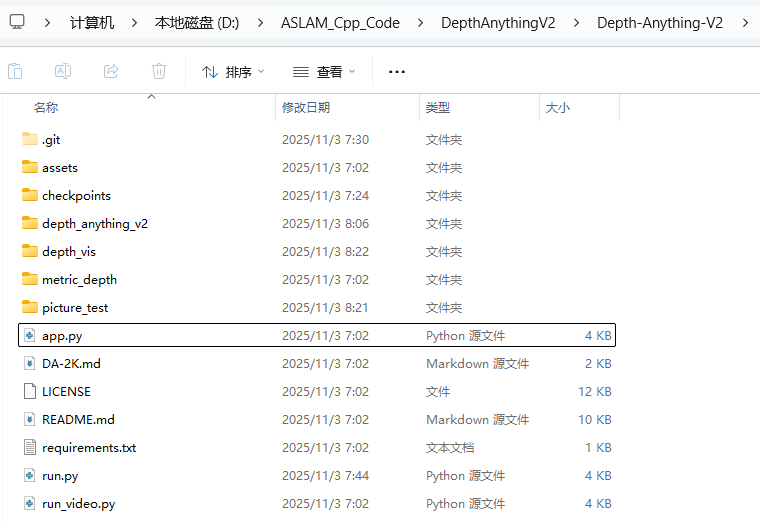Image resolution: width=760 pixels, height=526 pixels.
Task: Select the assets folder name
Action: [x=60, y=168]
